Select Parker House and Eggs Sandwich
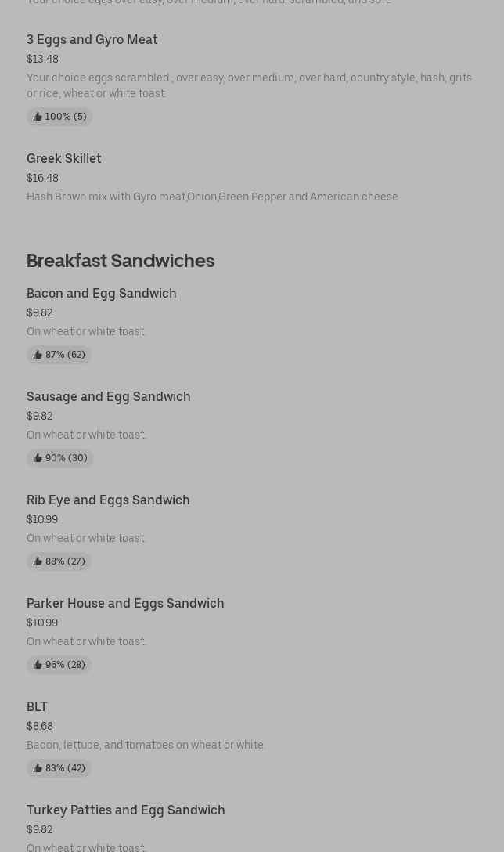 tap(125, 604)
